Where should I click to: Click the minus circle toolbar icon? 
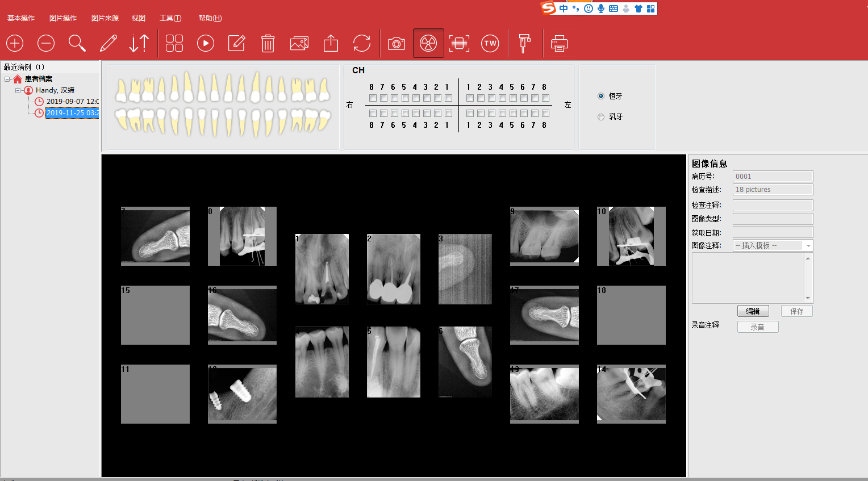[x=46, y=43]
